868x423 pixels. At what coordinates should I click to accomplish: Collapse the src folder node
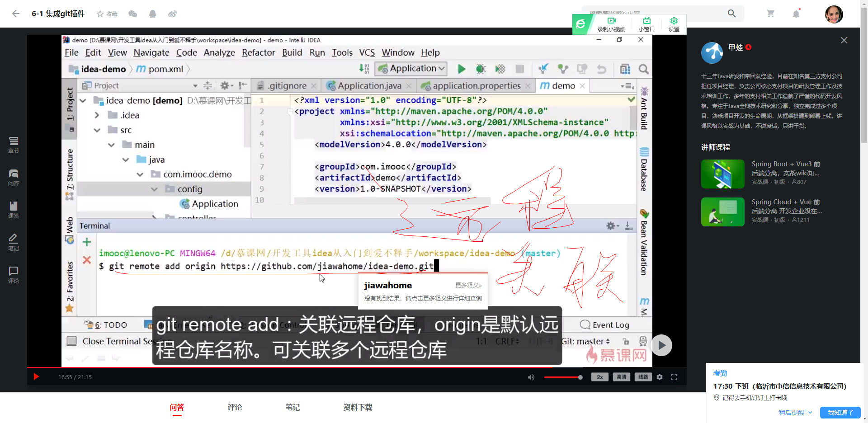click(97, 130)
